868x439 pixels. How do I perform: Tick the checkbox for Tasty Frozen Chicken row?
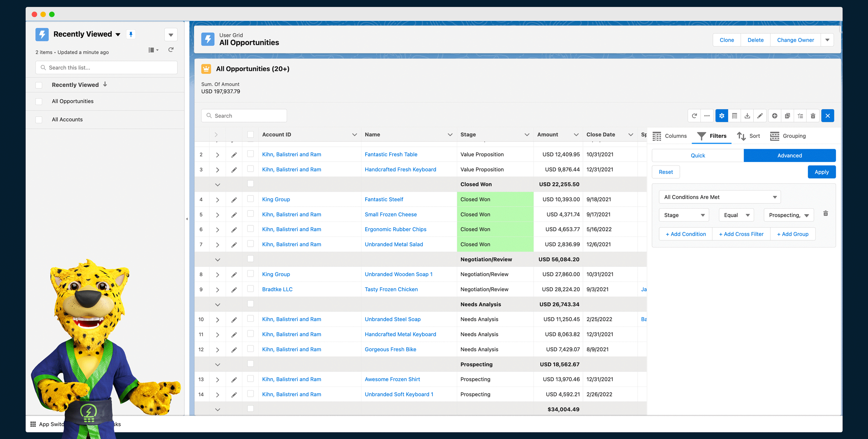coord(250,289)
